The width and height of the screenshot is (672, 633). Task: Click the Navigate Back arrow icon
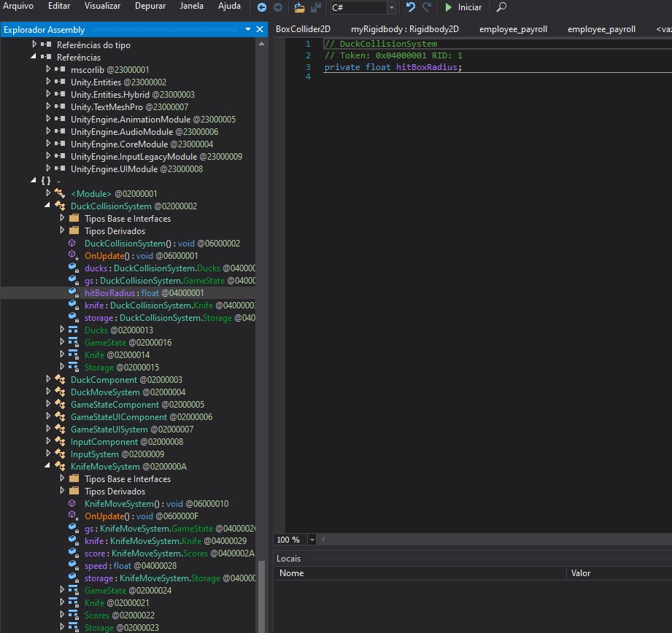click(262, 7)
